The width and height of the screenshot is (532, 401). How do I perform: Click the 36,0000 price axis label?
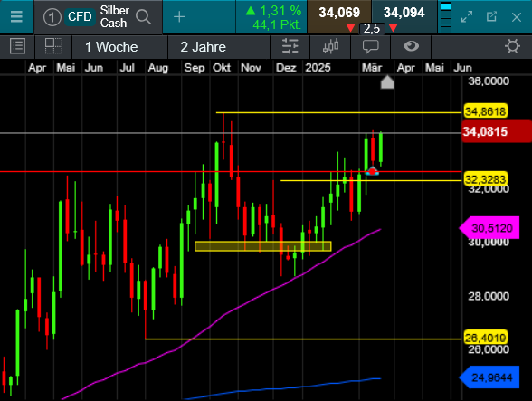tap(489, 81)
